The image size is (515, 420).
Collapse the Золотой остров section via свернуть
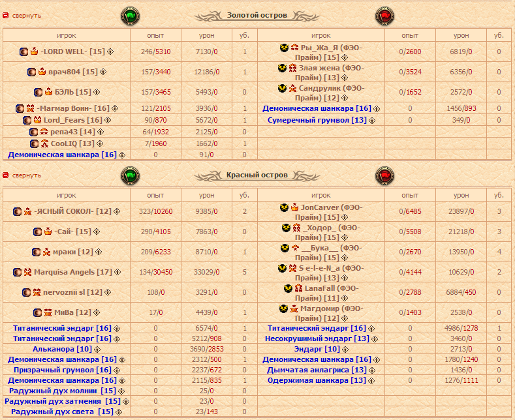(27, 16)
